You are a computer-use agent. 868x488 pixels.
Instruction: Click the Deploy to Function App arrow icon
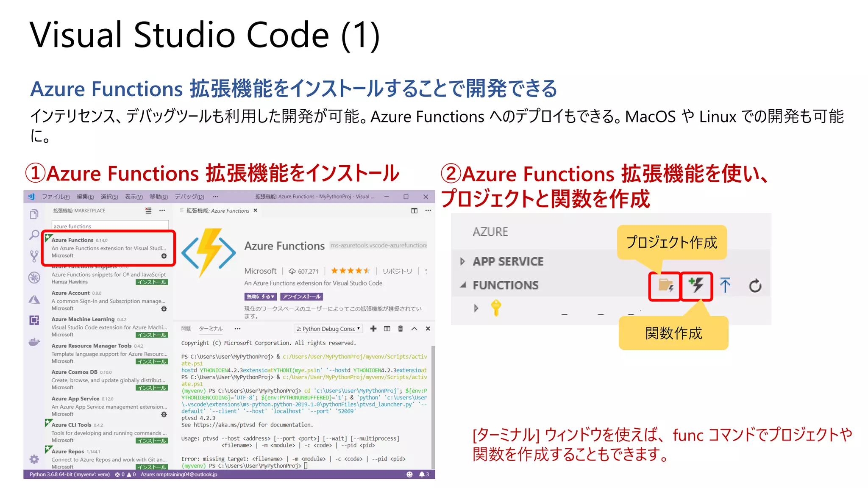(725, 285)
